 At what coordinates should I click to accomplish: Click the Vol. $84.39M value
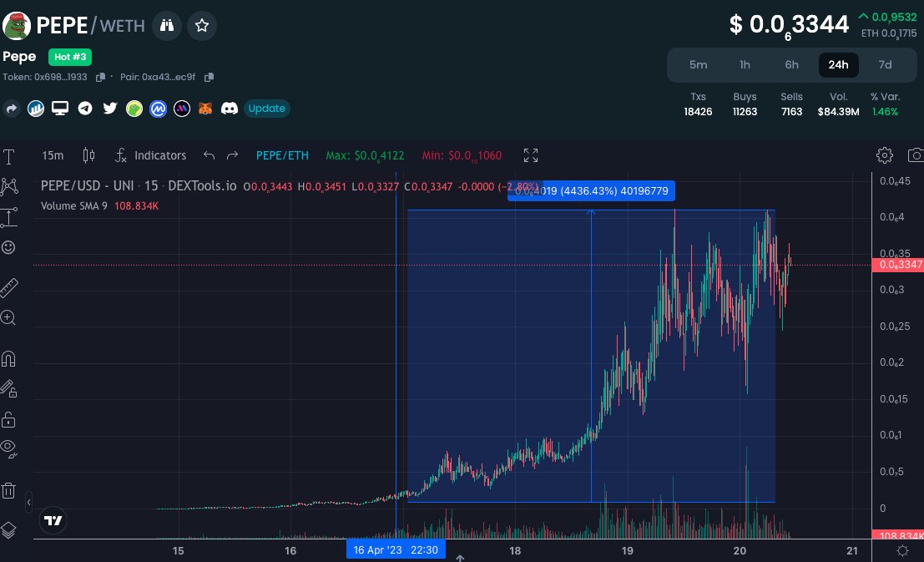pos(838,111)
